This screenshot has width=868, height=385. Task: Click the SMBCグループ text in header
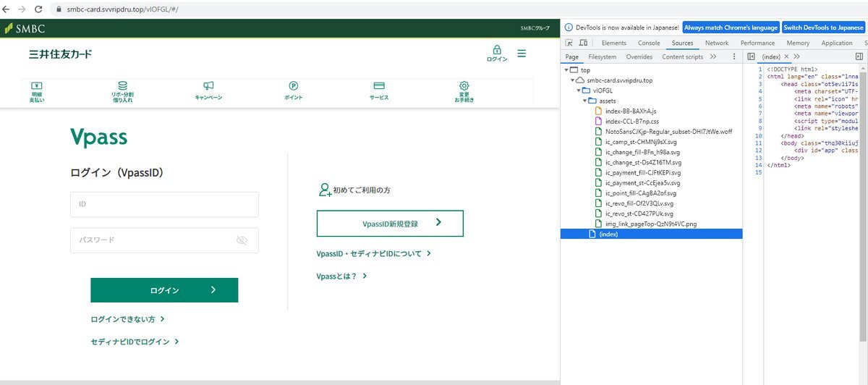(535, 28)
